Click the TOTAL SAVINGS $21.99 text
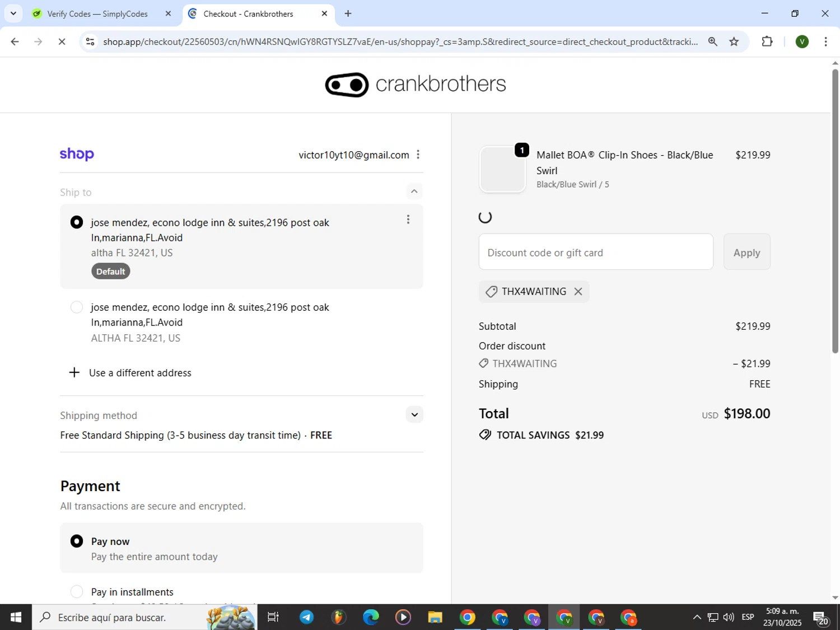The height and width of the screenshot is (630, 840). [550, 435]
